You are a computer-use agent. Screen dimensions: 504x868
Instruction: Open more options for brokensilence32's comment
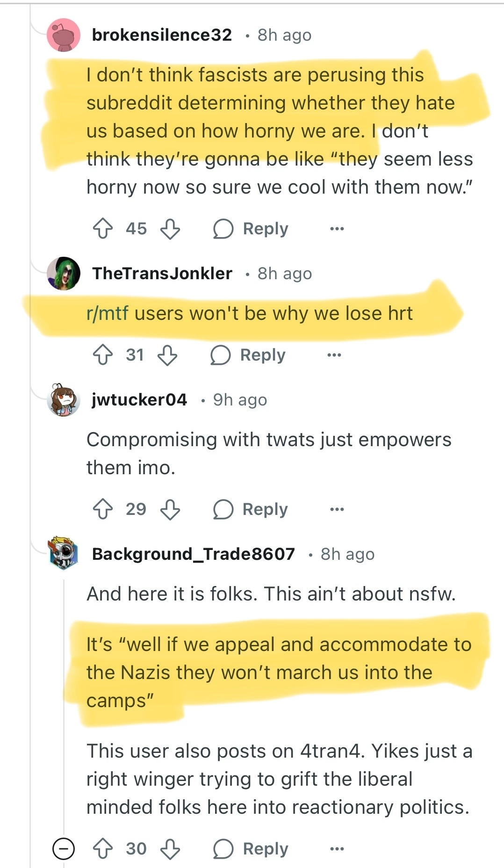point(337,229)
